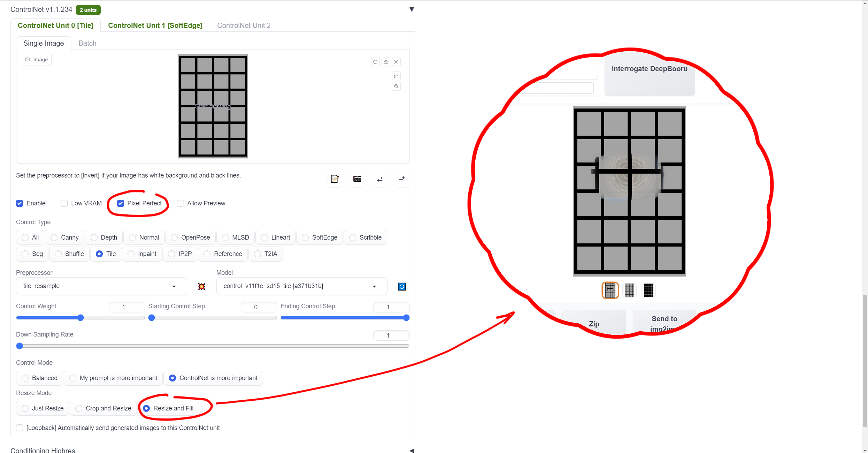Expand the ControlNet model dropdown

pos(374,286)
